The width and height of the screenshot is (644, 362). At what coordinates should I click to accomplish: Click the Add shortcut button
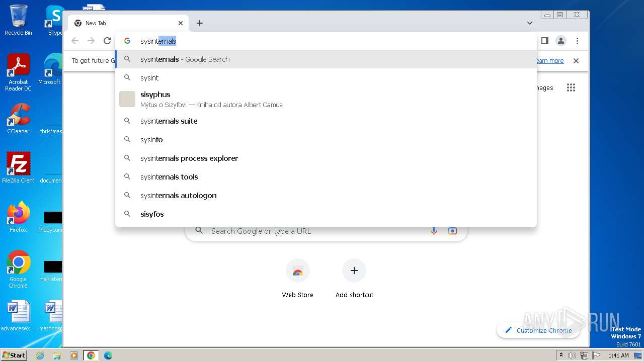click(x=354, y=279)
